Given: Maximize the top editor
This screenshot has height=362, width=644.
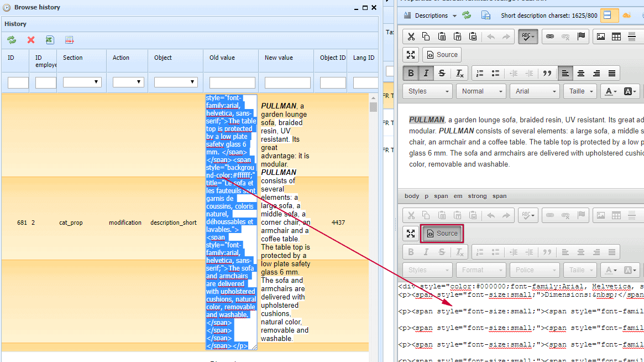Looking at the screenshot, I should (x=411, y=55).
